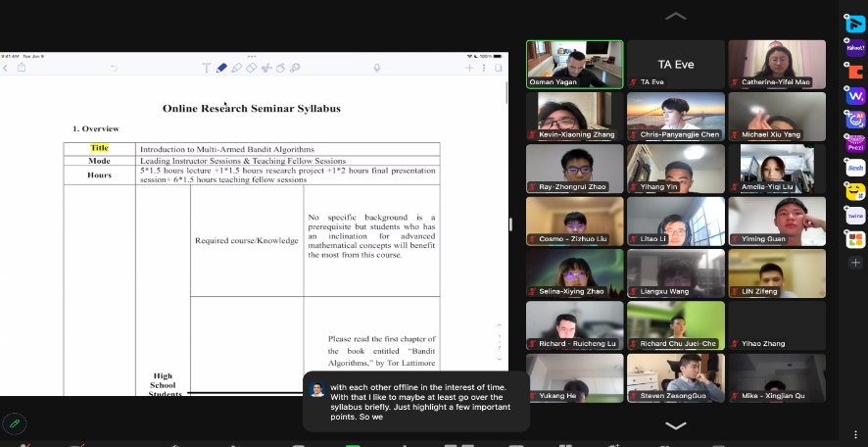
Task: Click the plus button to add apps
Action: pyautogui.click(x=855, y=263)
